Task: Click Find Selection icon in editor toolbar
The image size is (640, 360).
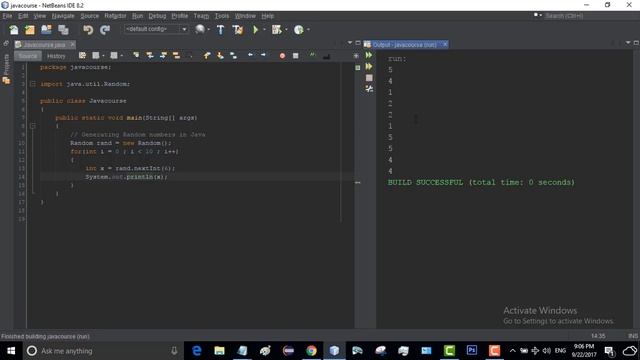Action: [x=136, y=56]
